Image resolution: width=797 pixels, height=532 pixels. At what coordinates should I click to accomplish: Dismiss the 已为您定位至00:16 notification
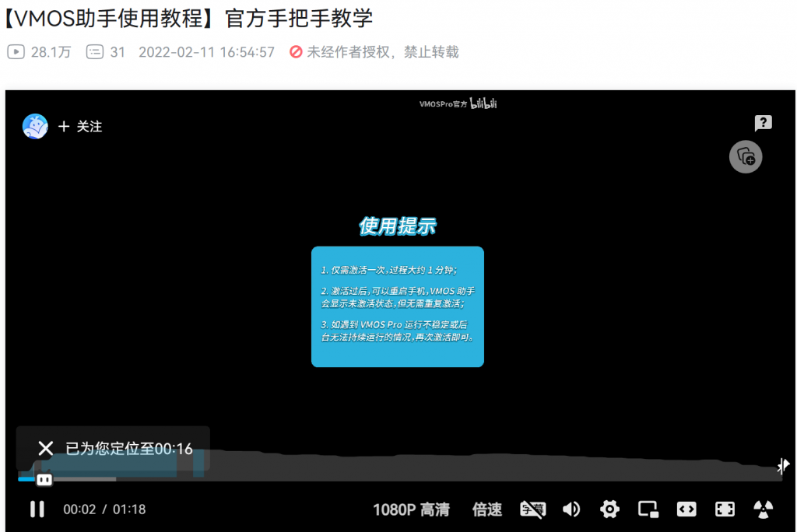click(x=46, y=448)
